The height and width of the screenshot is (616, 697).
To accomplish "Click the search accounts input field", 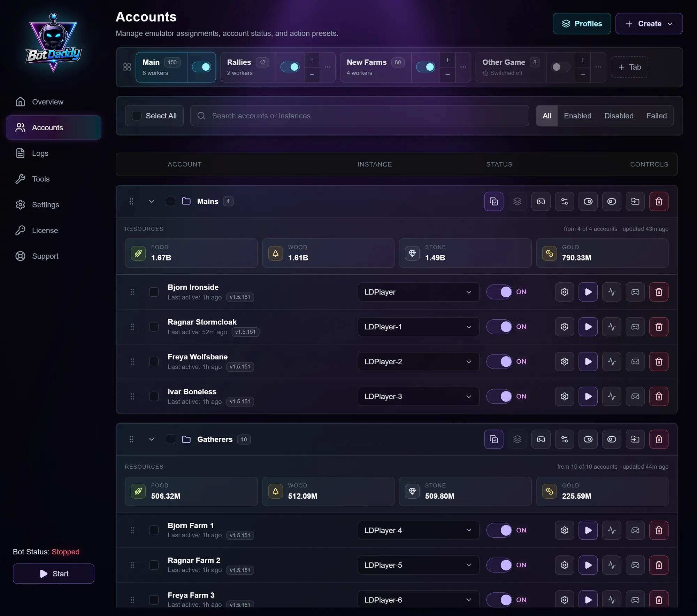I will coord(359,116).
